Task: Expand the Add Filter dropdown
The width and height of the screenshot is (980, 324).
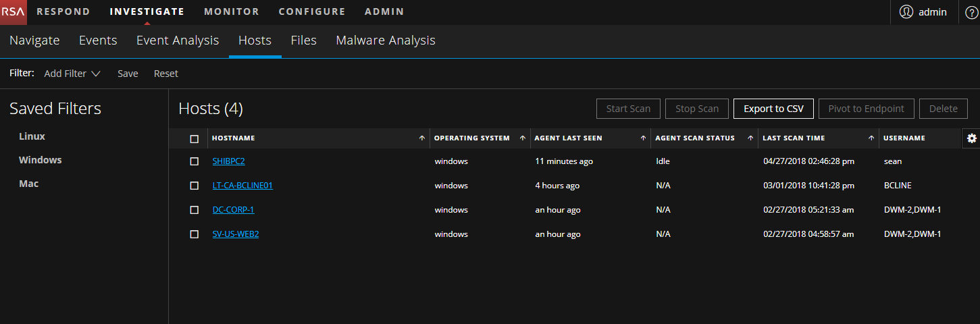Action: 72,74
